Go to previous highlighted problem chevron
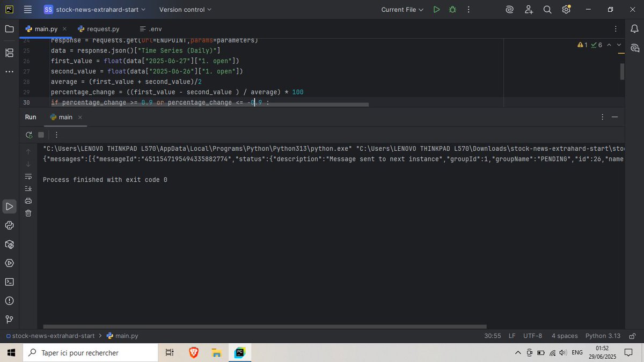Screen dimensions: 644x362 tap(609, 45)
